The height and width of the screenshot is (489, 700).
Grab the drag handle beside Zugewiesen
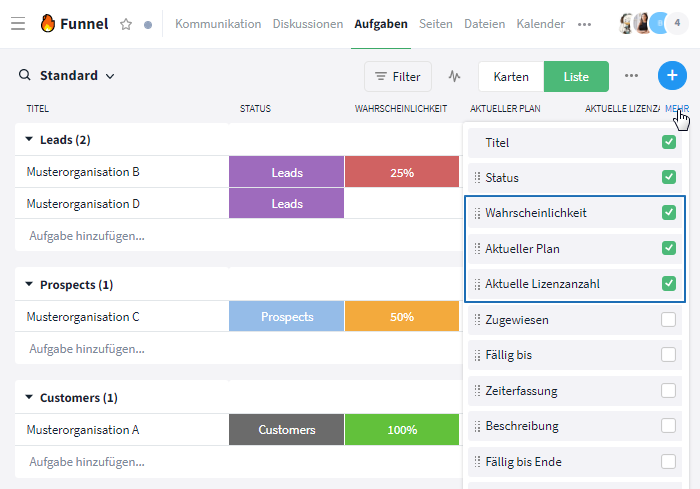coord(477,320)
